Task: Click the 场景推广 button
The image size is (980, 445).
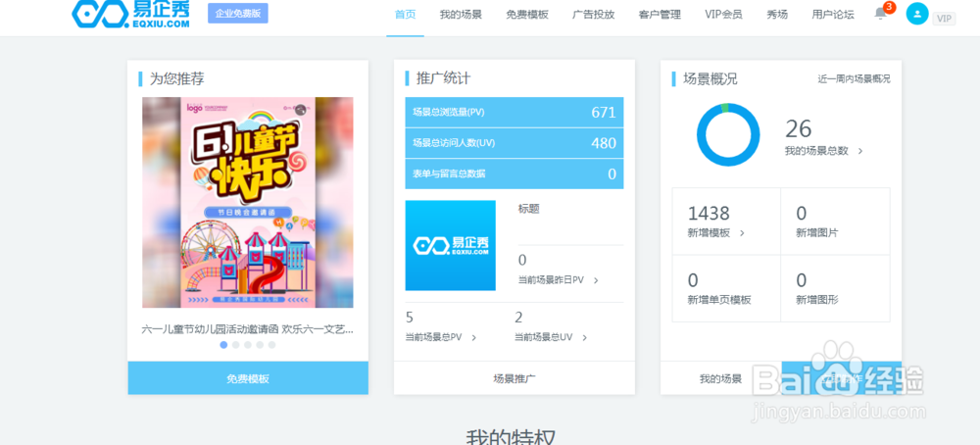Action: coord(514,378)
